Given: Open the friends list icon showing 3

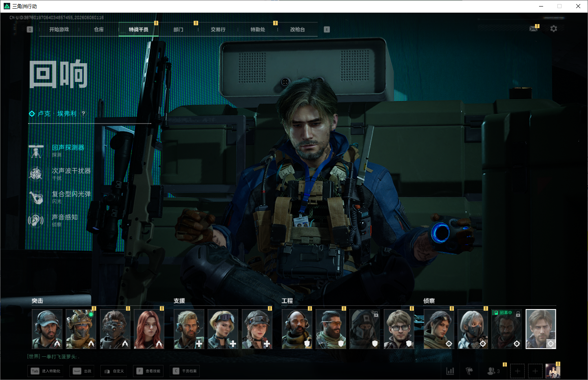Looking at the screenshot, I should [493, 371].
